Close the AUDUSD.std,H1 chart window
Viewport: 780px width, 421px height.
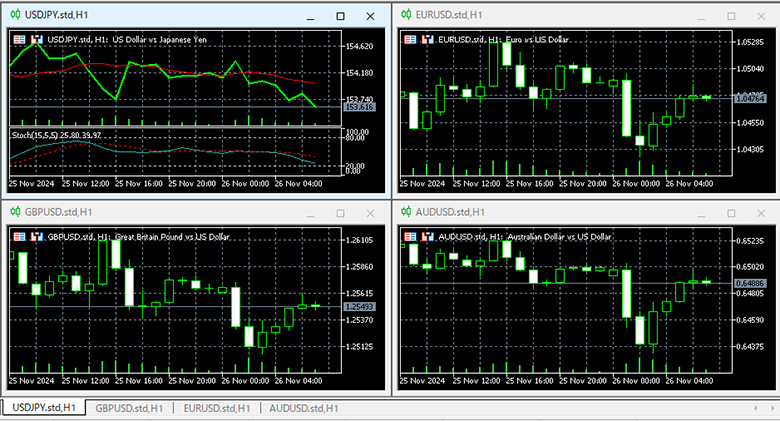tap(761, 213)
